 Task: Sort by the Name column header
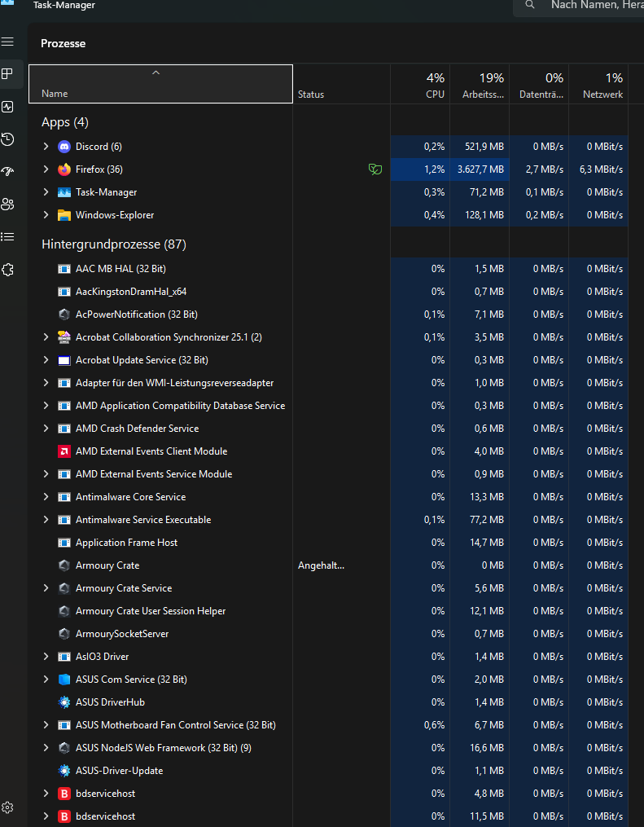click(x=160, y=84)
